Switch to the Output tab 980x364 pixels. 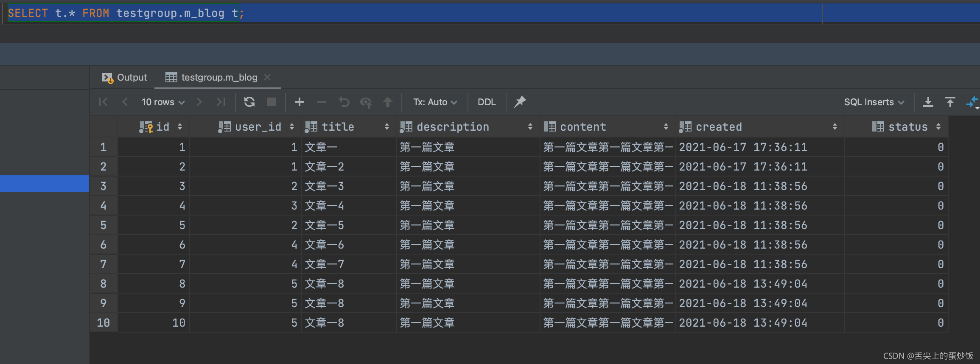(124, 78)
